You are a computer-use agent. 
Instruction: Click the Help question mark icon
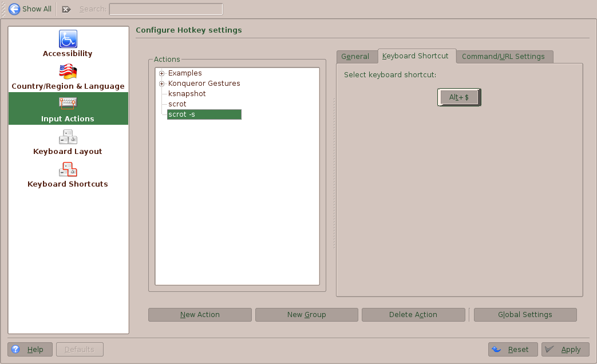[x=16, y=349]
